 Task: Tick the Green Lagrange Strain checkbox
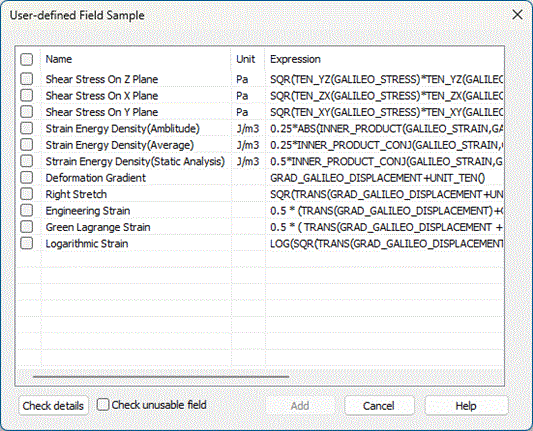27,227
